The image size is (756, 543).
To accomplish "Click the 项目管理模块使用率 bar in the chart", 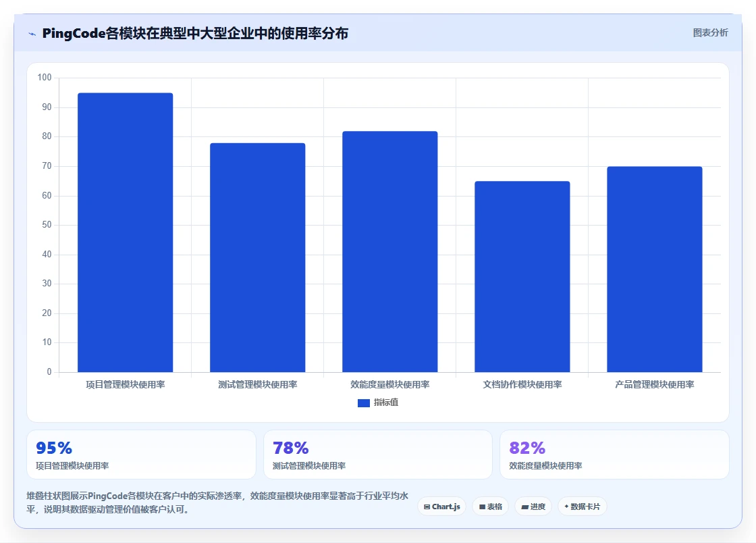I will (x=126, y=232).
